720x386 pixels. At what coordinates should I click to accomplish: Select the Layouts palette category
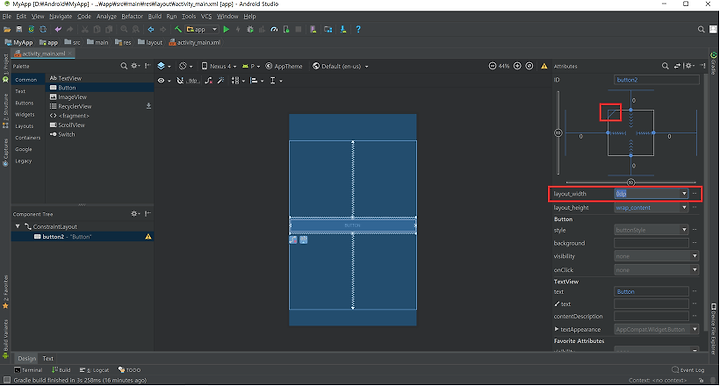[x=24, y=126]
